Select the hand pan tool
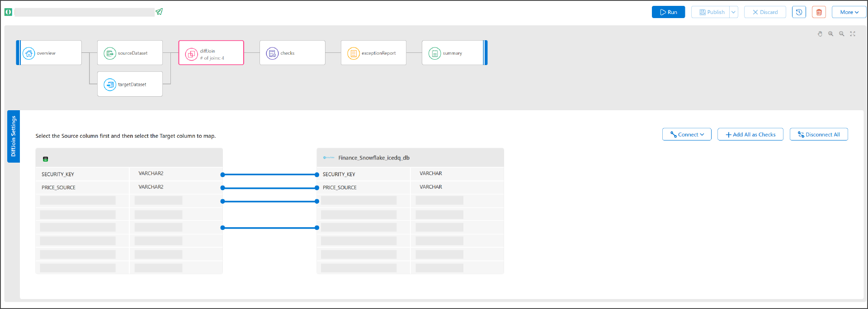This screenshot has width=868, height=309. point(820,34)
